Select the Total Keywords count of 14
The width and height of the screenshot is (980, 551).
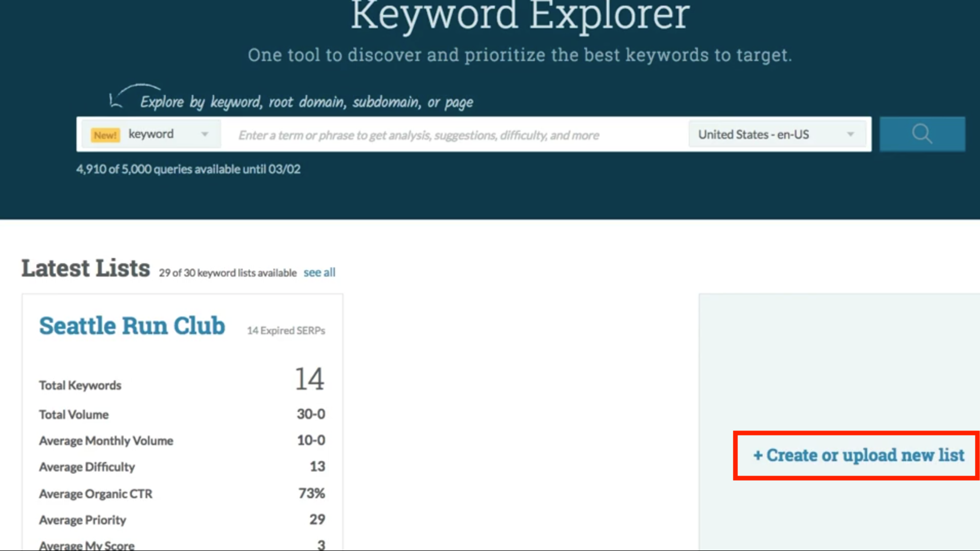click(309, 380)
